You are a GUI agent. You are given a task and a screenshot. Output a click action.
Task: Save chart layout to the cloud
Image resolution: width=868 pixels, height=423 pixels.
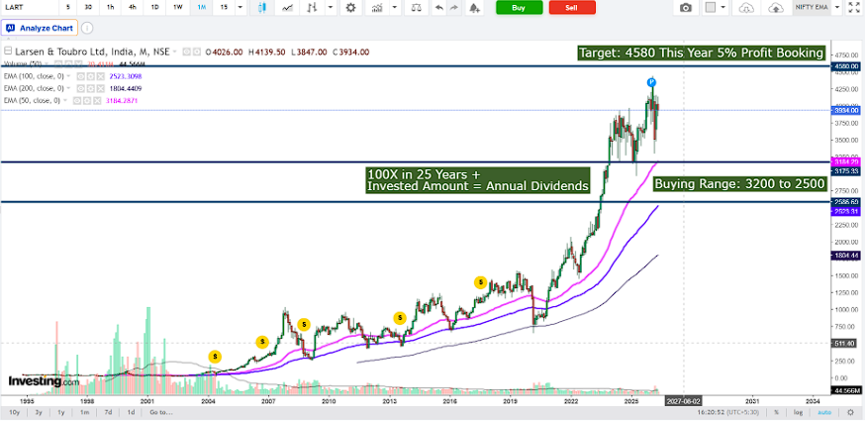coord(777,7)
